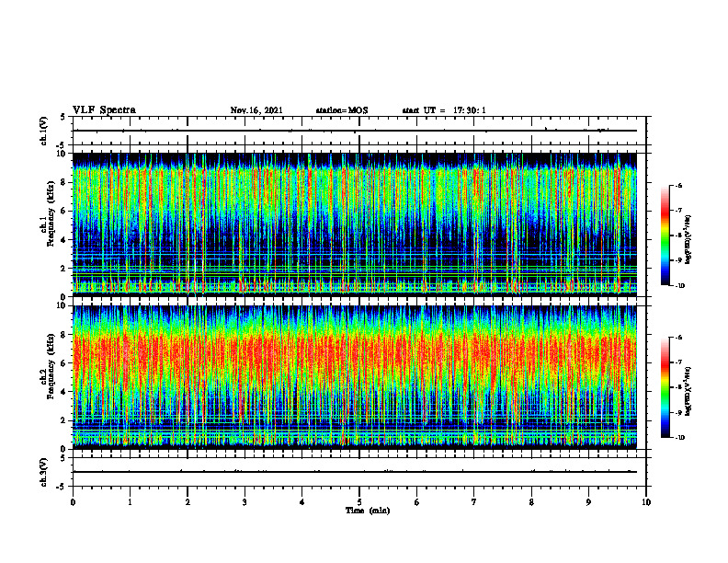Click the "2" kHz tick on ch.1 frequency axis

64,269
